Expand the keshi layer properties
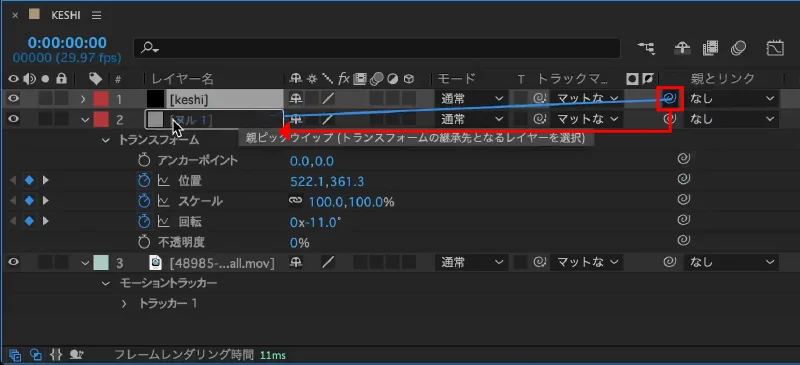Screen dimensions: 800x365 point(83,98)
